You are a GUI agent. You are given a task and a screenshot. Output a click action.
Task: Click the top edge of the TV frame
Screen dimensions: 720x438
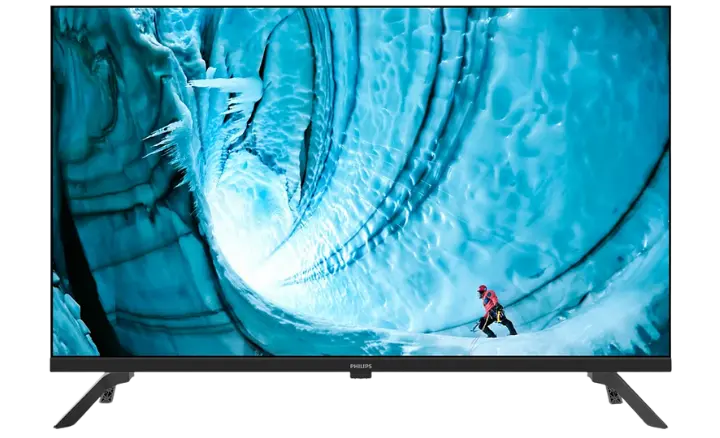pos(360,6)
